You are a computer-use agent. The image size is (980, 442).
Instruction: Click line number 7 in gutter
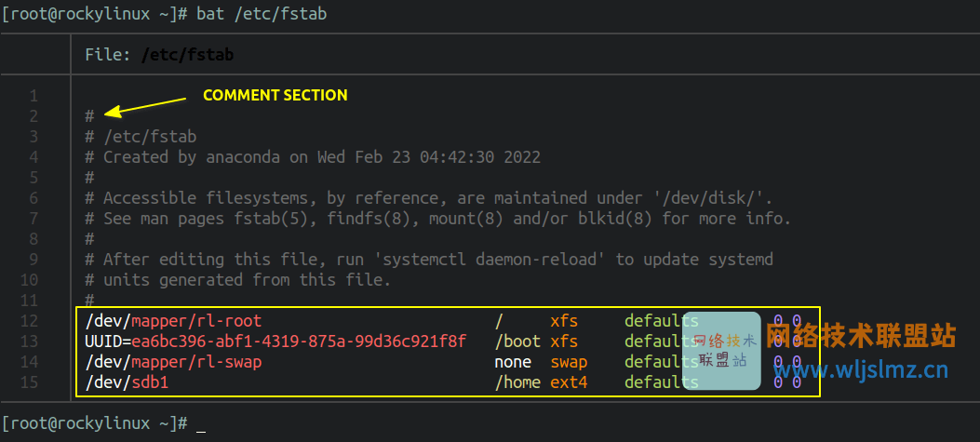(34, 219)
